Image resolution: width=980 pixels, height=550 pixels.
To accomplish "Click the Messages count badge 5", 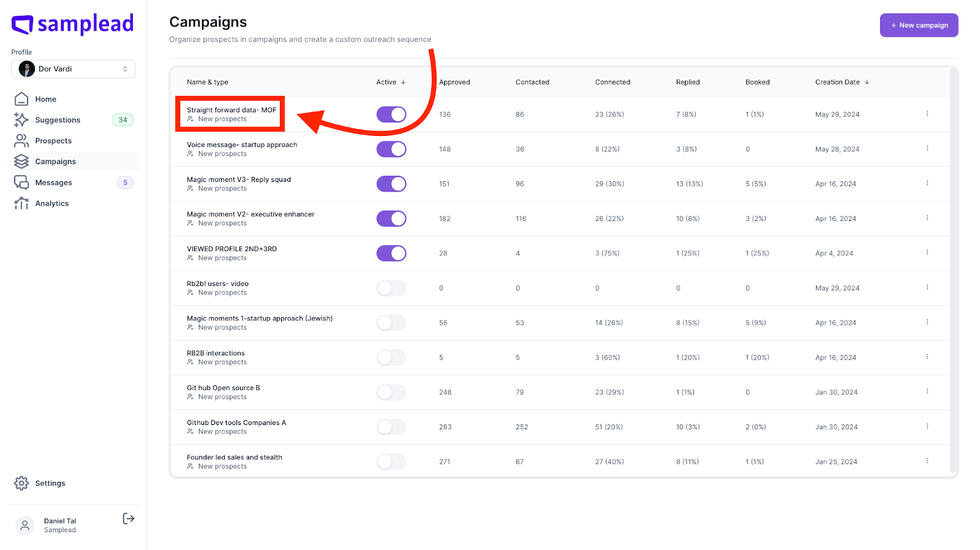I will pos(125,183).
